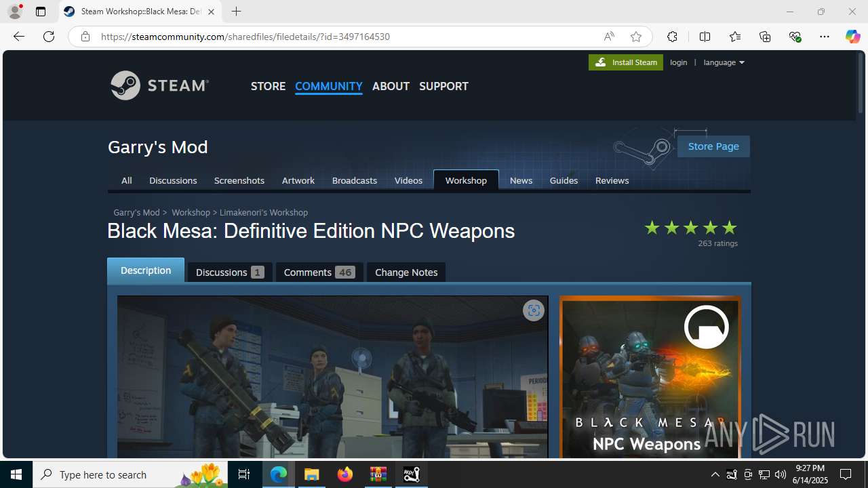Viewport: 868px width, 488px height.
Task: Open the Garry's Mod taskbar app
Action: pyautogui.click(x=412, y=474)
